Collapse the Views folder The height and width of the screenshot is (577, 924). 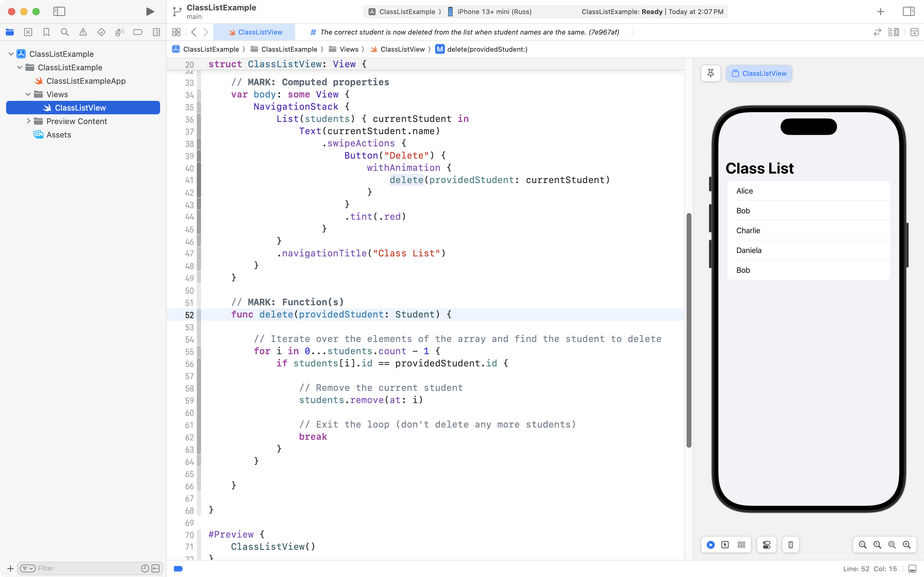(x=28, y=94)
